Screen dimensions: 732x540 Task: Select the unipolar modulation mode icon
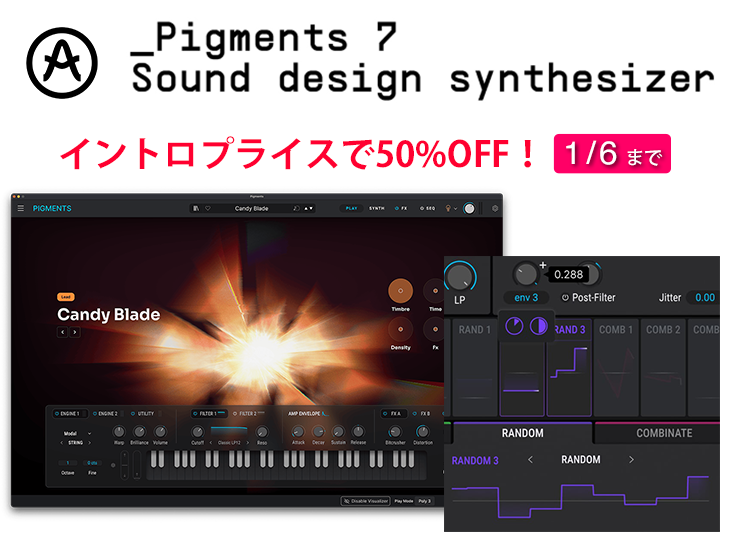(x=514, y=327)
